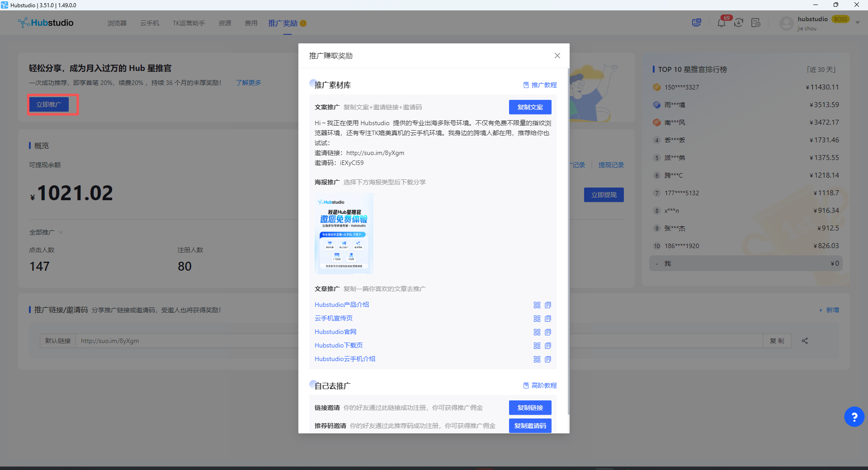Open the screen sync icon in header
The width and height of the screenshot is (868, 470).
pos(696,23)
